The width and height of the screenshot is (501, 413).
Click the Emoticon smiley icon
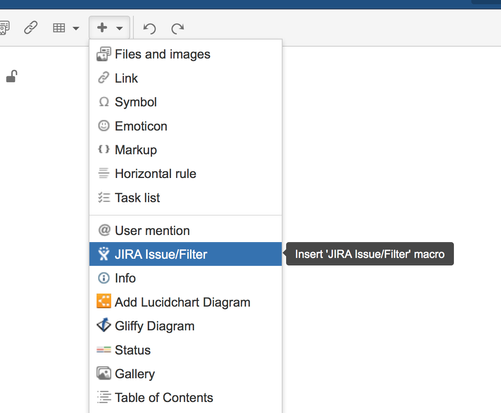[104, 126]
